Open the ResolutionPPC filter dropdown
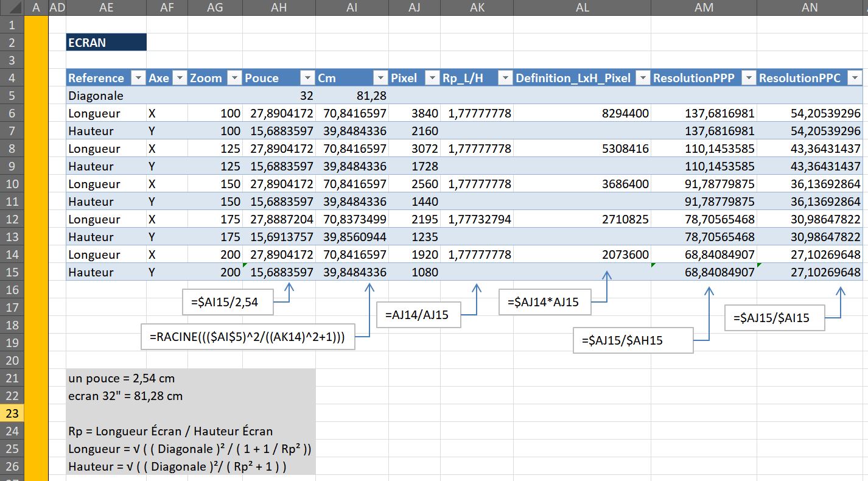Screen dimensions: 868x481 855,78
